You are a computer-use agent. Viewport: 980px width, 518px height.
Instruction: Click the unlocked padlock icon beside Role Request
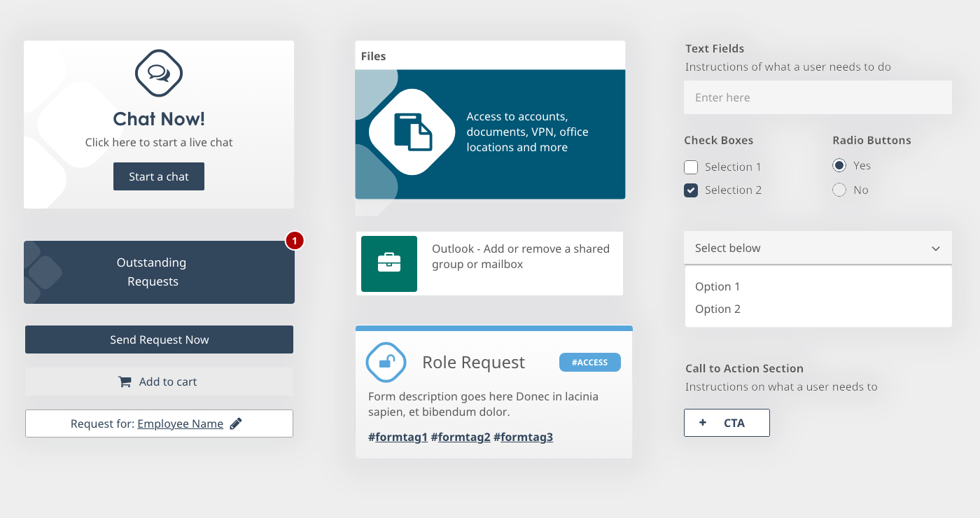[x=386, y=362]
